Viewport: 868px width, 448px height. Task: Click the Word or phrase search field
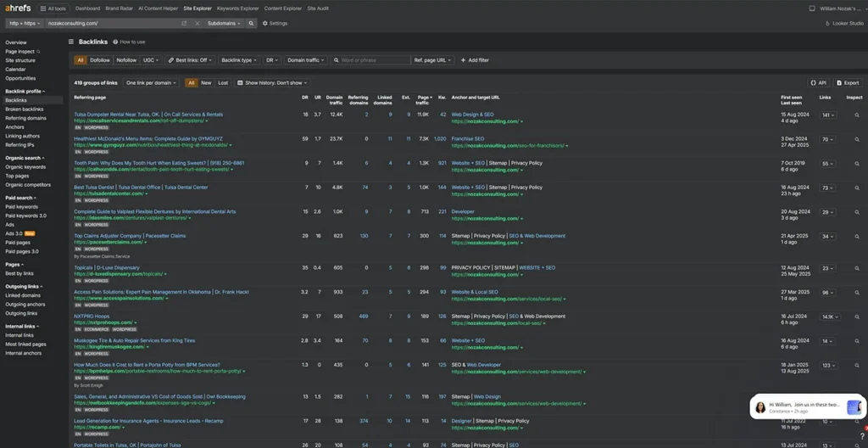click(x=370, y=60)
